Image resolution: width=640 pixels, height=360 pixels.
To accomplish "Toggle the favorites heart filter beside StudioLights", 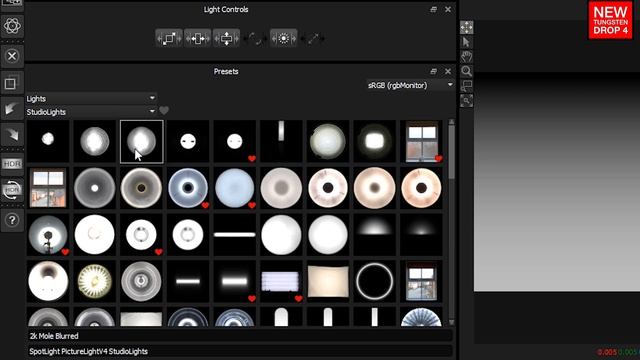I will pos(164,111).
